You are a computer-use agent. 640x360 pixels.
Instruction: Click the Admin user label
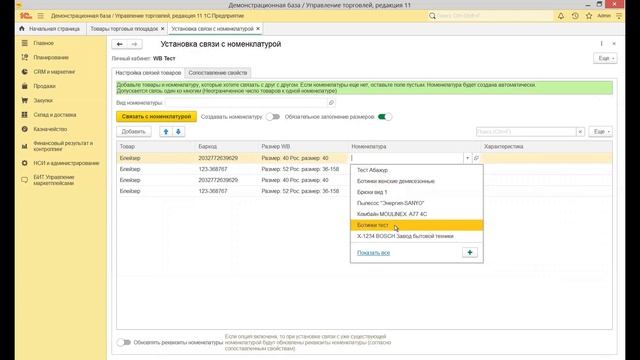(604, 16)
